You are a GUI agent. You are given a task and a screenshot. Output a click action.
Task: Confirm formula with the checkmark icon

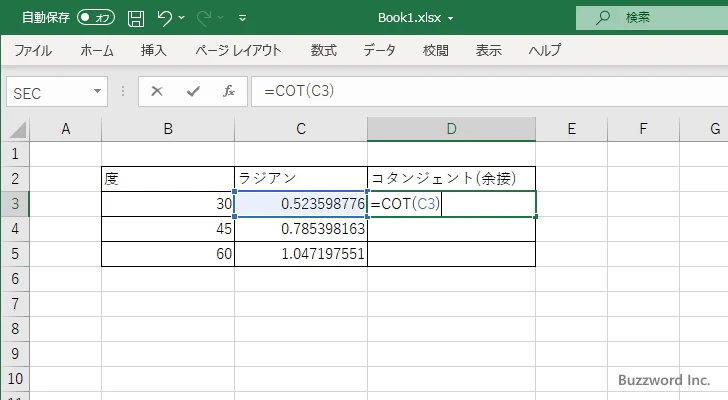tap(193, 91)
